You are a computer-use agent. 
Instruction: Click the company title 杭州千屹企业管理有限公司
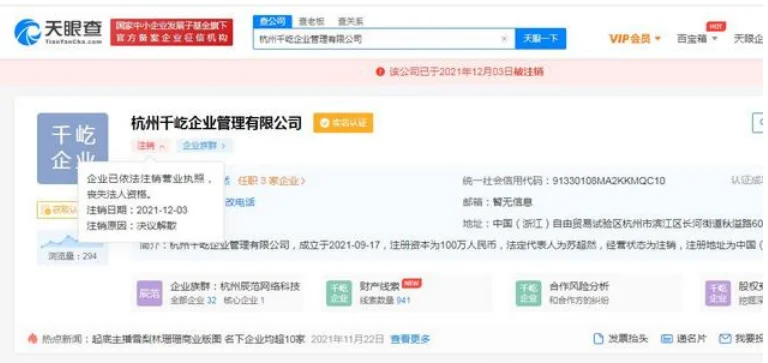pos(216,123)
